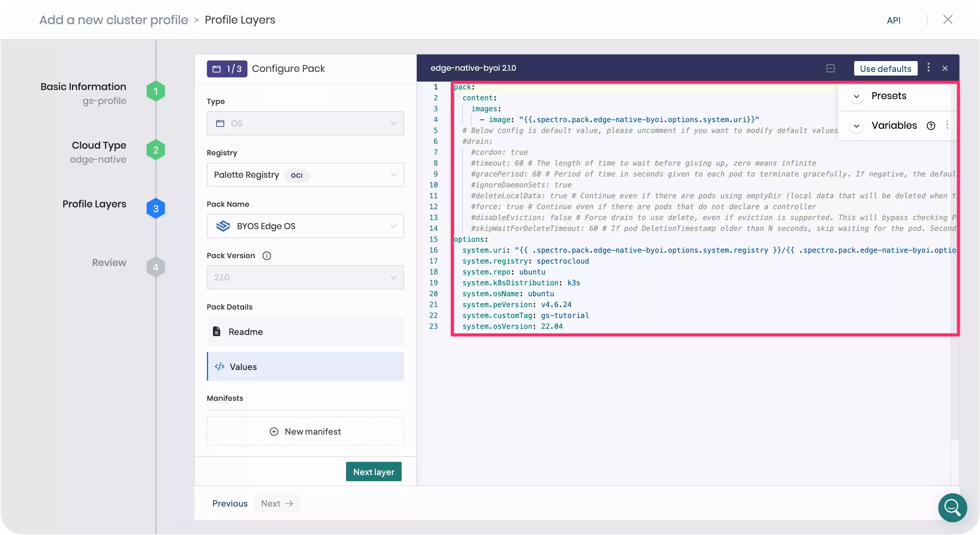
Task: Collapse the Variables section
Action: tap(856, 125)
